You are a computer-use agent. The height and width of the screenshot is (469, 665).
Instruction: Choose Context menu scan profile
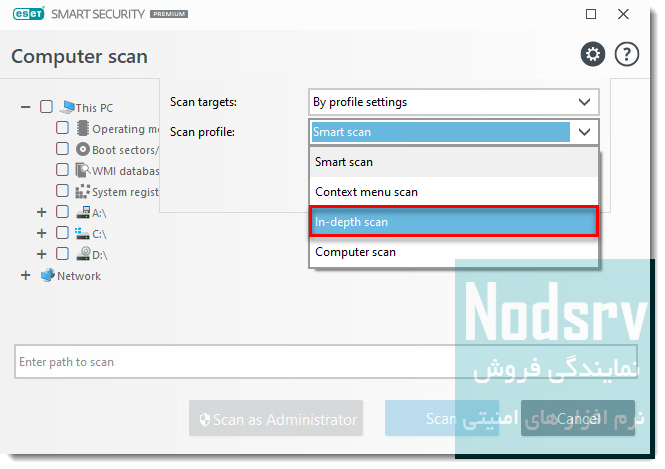[x=454, y=192]
